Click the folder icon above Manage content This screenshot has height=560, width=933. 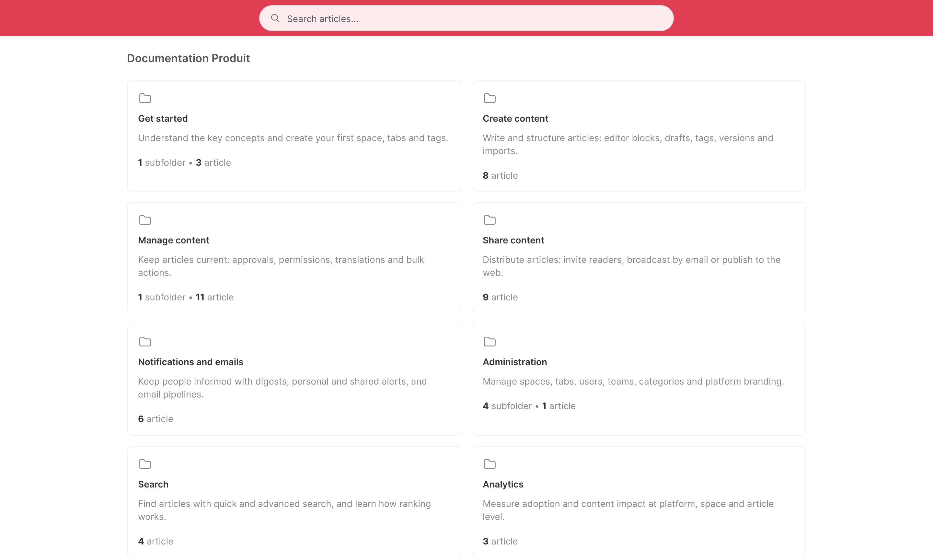[x=145, y=219]
